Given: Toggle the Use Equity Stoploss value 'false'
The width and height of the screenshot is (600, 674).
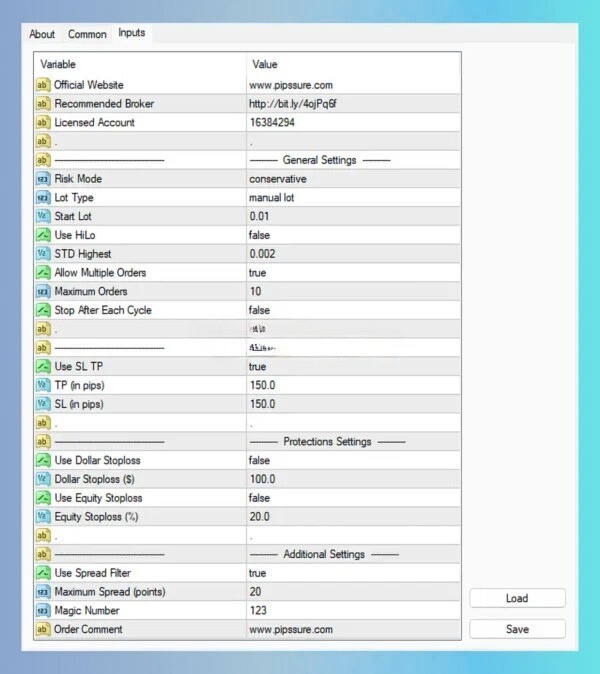Looking at the screenshot, I should click(259, 498).
